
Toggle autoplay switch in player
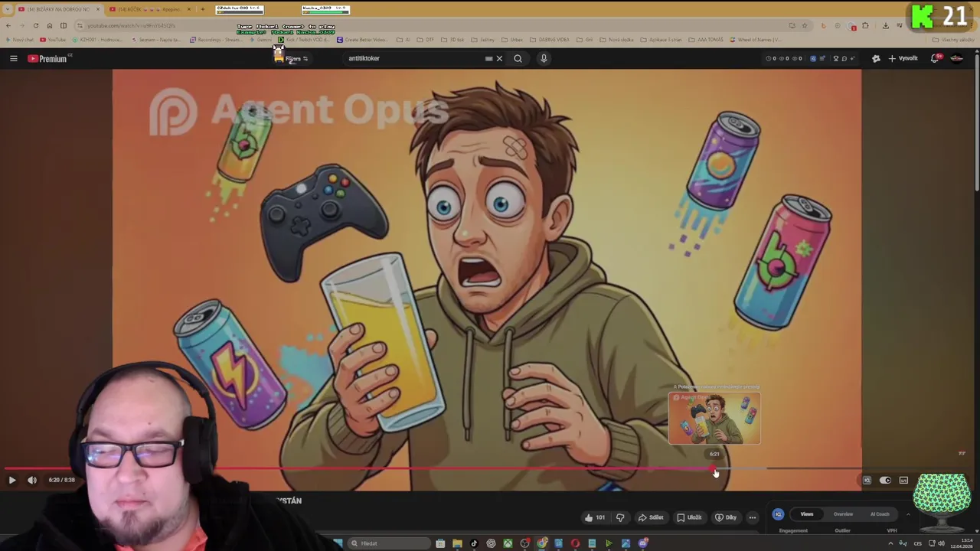(x=885, y=481)
